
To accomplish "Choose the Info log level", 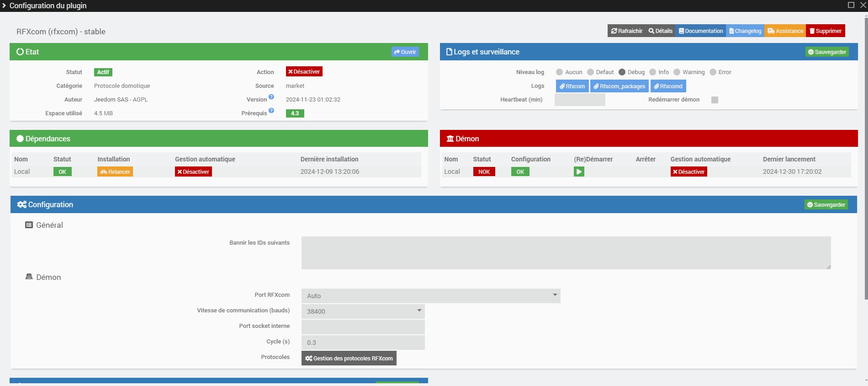I will tap(653, 72).
